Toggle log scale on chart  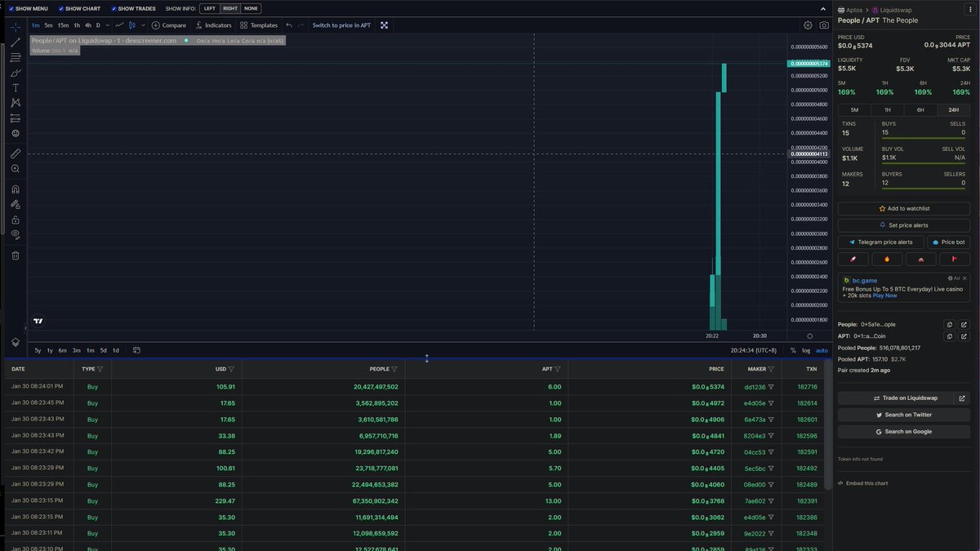pos(806,350)
